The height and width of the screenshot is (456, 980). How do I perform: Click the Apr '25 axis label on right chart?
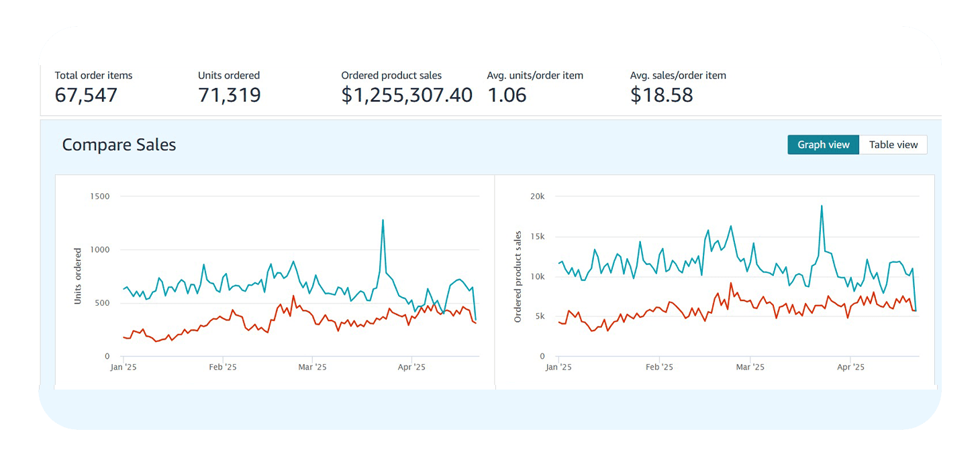850,367
